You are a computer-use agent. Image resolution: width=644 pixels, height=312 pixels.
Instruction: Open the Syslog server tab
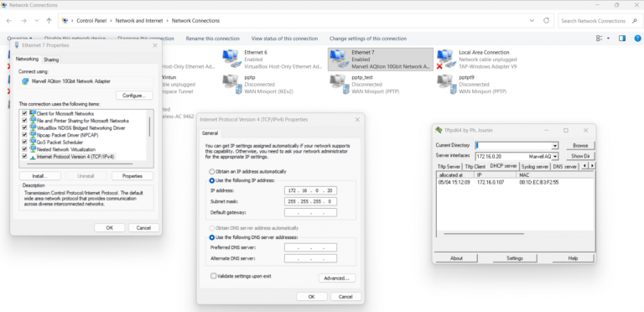coord(535,167)
